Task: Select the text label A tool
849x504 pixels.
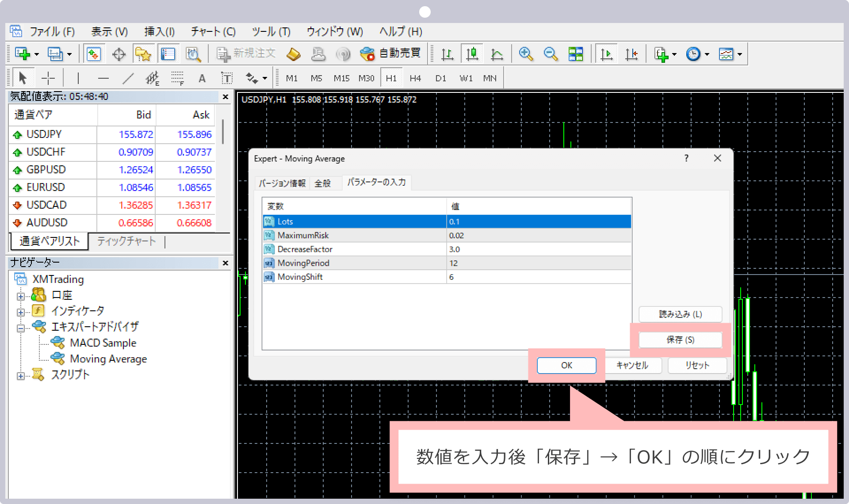Action: point(202,78)
